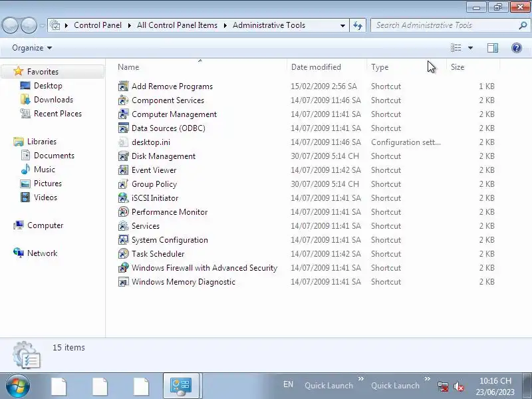532x399 pixels.
Task: Open Music library in the navigation pane
Action: coord(45,170)
